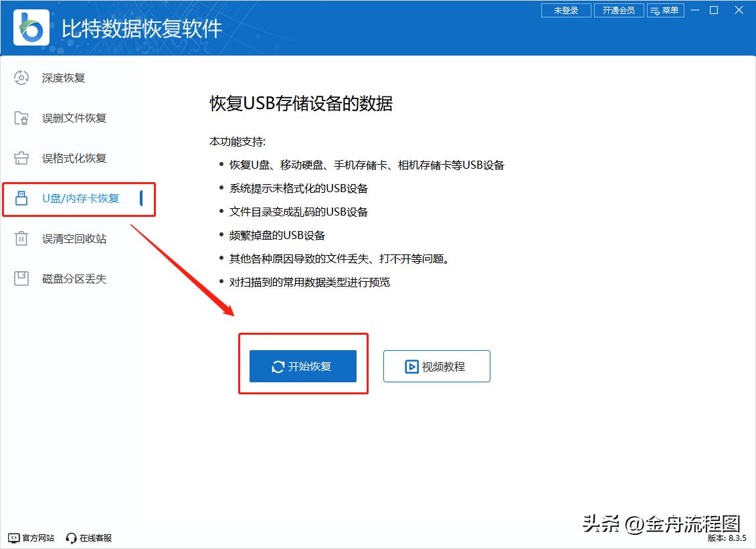Click the 误清空回收站 trash icon
756x549 pixels.
click(22, 238)
